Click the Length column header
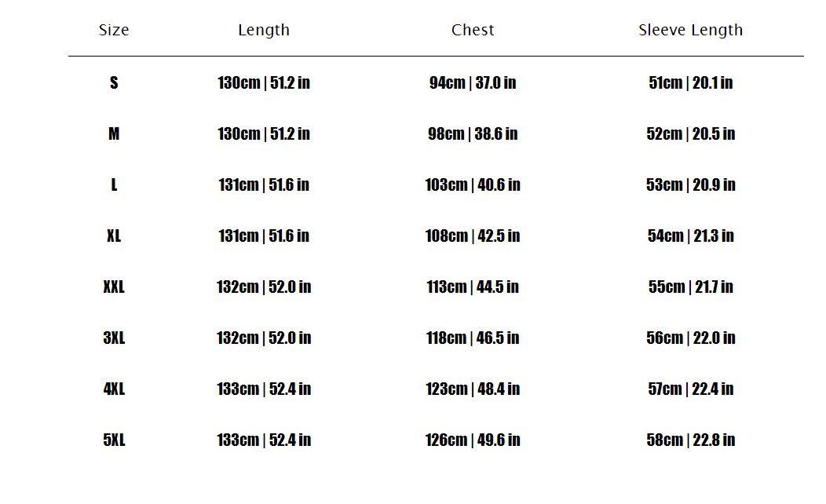This screenshot has width=826, height=504. [264, 31]
